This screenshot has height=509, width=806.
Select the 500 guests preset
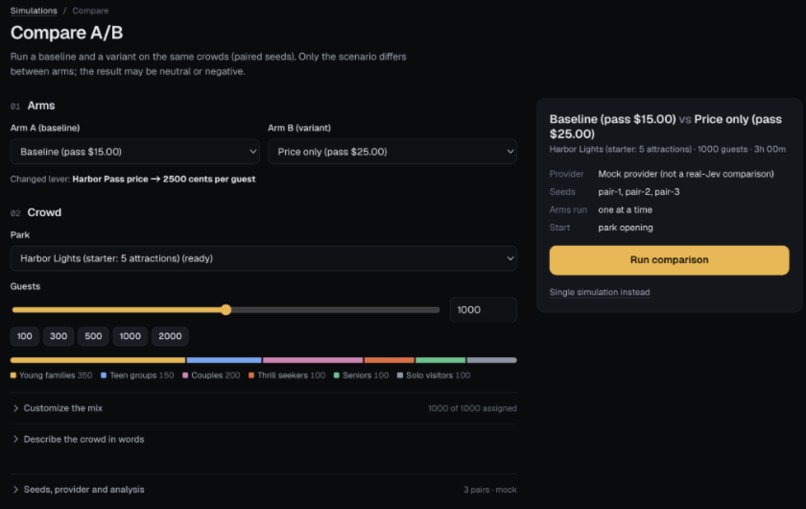coord(93,336)
